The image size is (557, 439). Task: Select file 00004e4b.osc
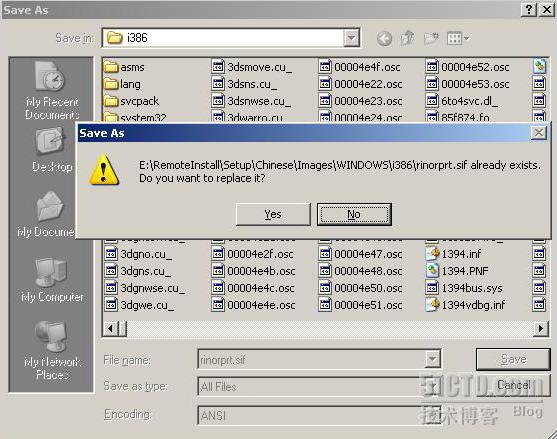tap(254, 271)
